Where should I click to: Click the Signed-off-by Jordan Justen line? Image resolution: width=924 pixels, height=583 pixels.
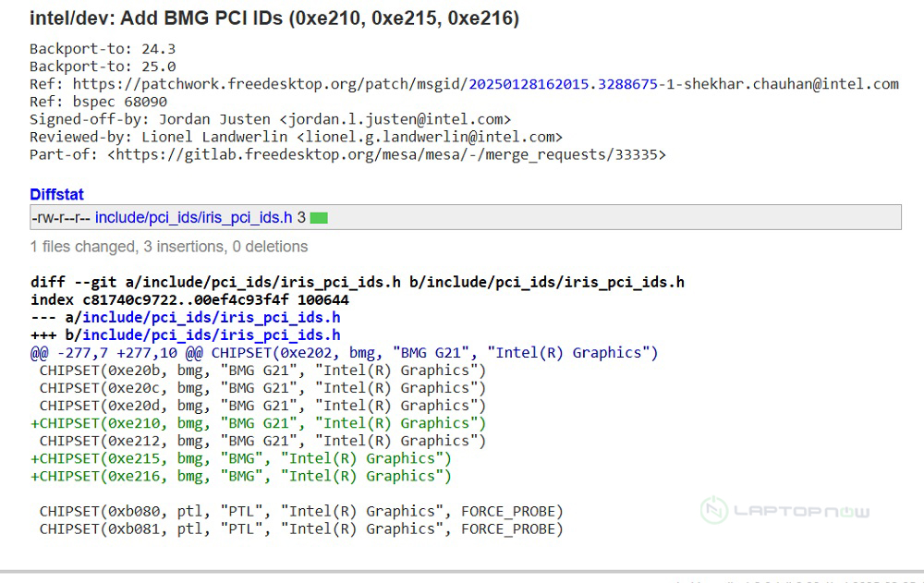(x=270, y=119)
